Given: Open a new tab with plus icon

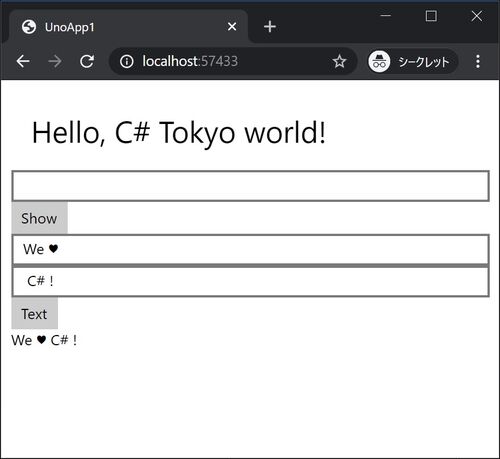Looking at the screenshot, I should coord(270,27).
